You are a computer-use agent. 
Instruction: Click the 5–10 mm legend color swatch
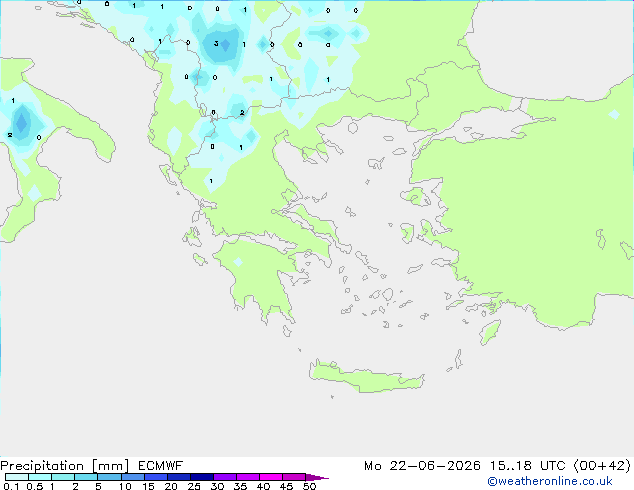(109, 477)
